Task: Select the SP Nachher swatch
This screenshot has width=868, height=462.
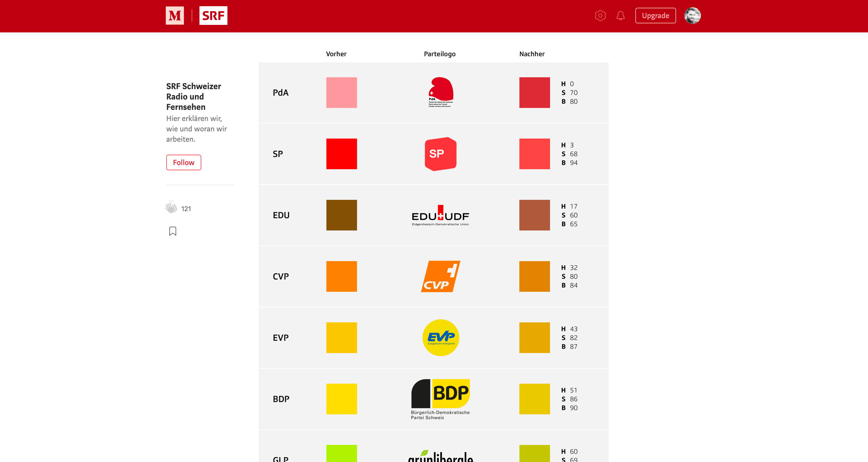Action: 534,154
